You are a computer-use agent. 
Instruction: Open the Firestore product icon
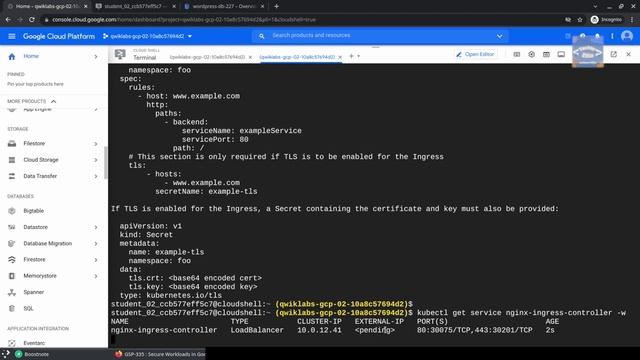12,260
